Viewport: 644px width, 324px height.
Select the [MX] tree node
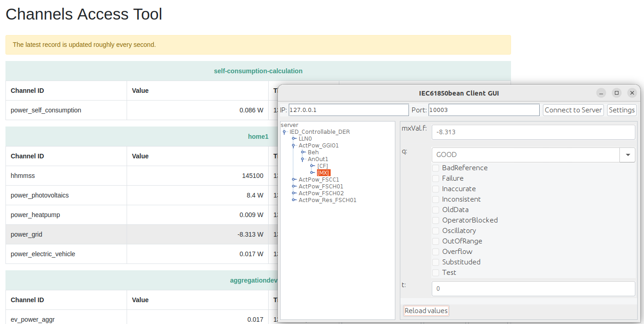(x=323, y=172)
